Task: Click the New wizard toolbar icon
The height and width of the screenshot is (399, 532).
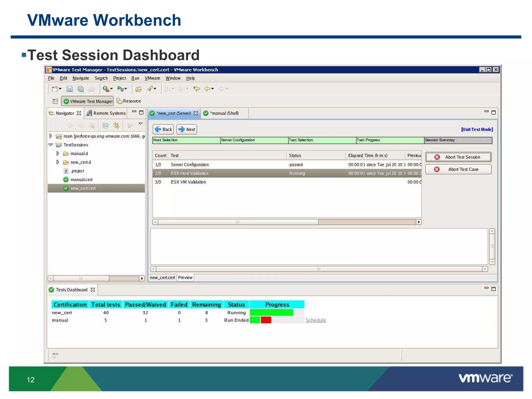Action: [55, 89]
